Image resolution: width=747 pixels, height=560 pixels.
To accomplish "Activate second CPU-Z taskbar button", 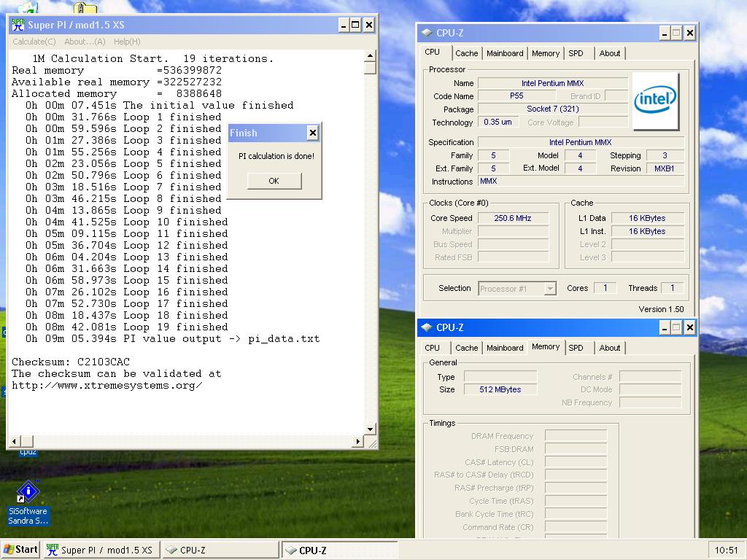I will [x=339, y=550].
